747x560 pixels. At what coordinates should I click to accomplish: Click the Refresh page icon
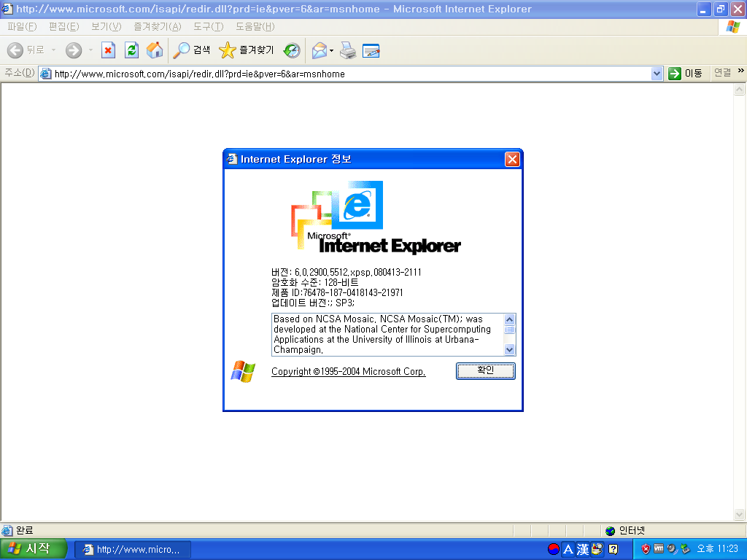pyautogui.click(x=131, y=50)
